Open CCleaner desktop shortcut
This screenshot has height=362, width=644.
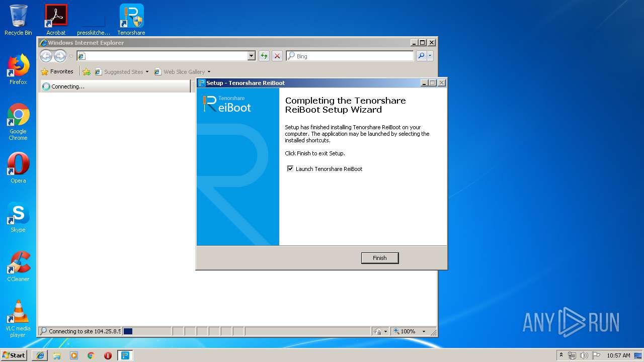coord(18,266)
